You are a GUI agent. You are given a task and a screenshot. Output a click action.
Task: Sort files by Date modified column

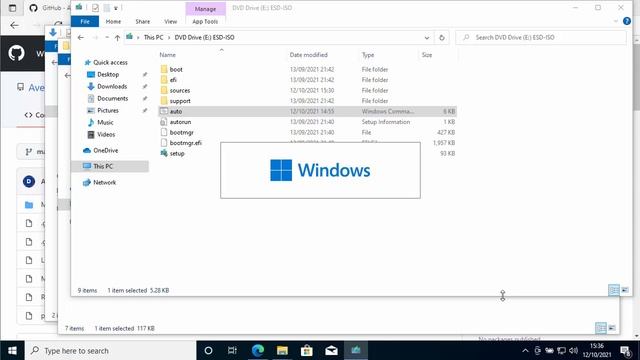309,55
